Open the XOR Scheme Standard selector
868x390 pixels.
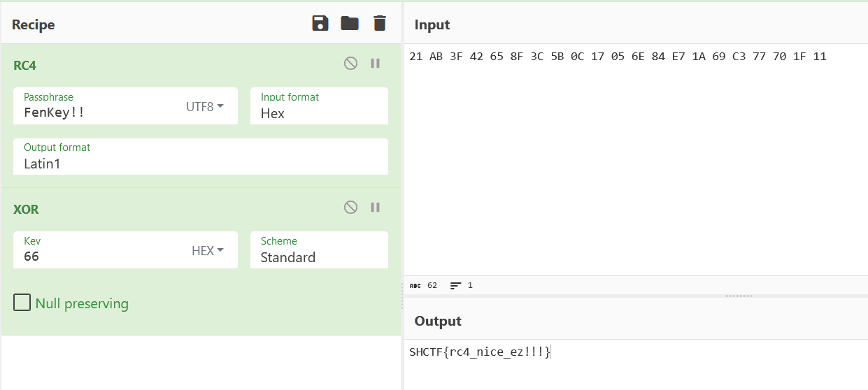click(319, 257)
